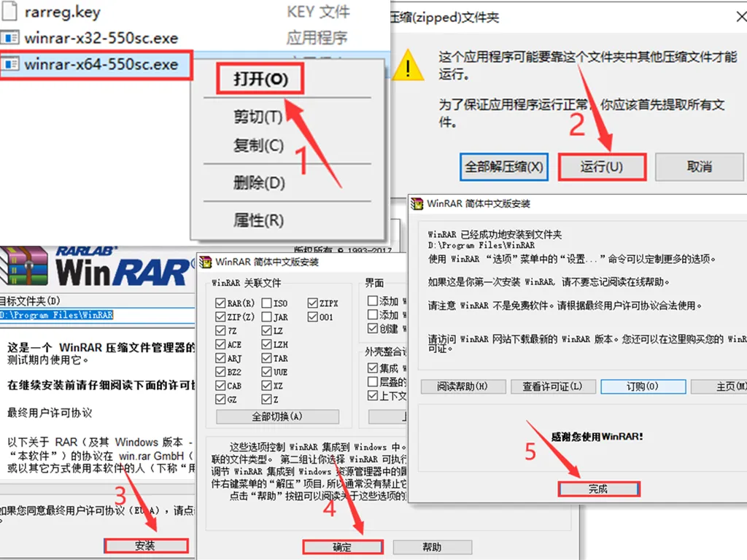Toggle the UUE association checkbox
The width and height of the screenshot is (747, 560).
266,371
